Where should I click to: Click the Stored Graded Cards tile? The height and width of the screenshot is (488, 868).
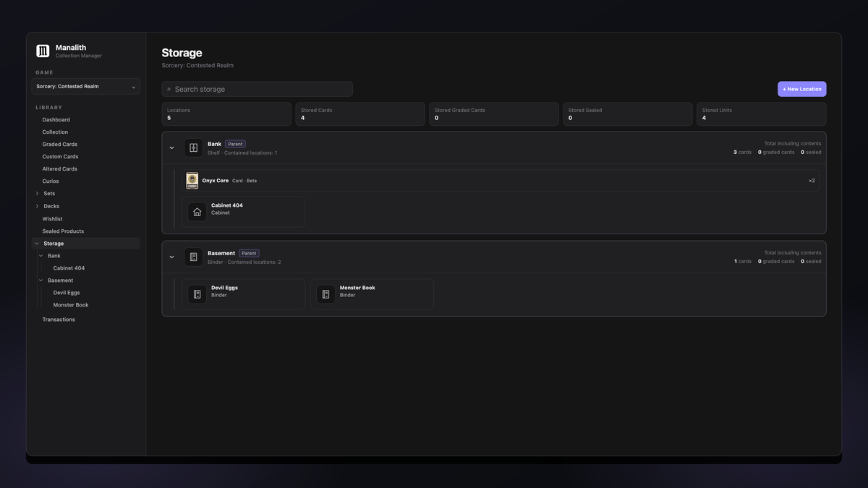[494, 114]
